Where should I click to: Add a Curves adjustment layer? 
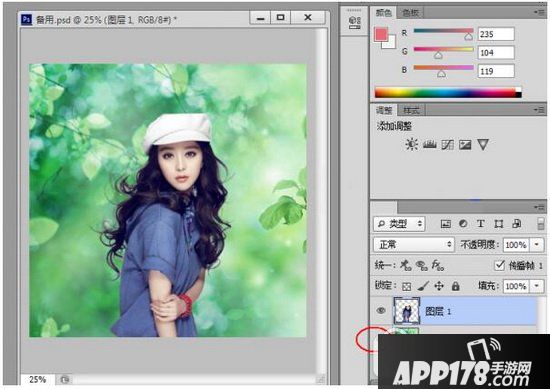[x=447, y=145]
